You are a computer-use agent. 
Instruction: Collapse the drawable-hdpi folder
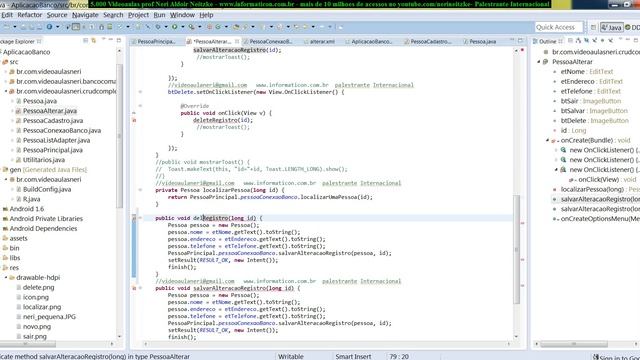point(6,277)
